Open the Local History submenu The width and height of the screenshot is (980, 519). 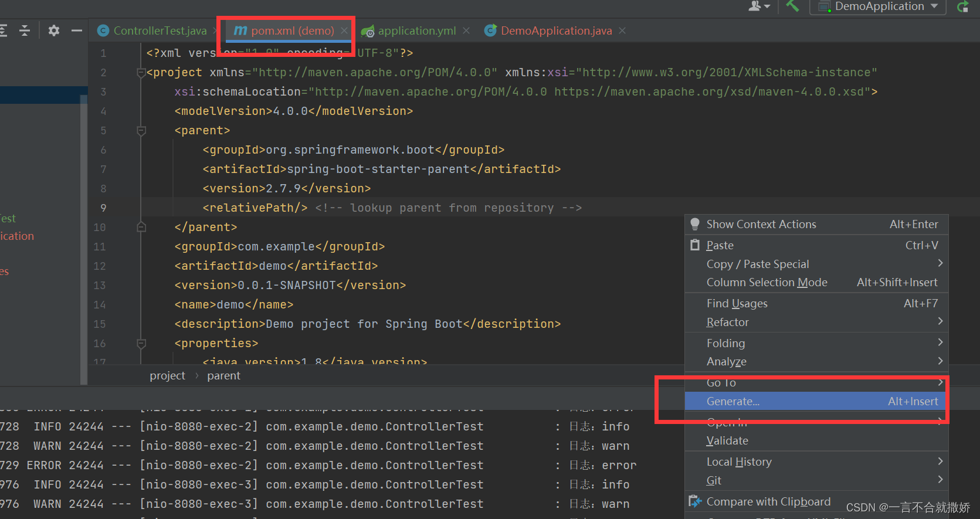(x=816, y=462)
